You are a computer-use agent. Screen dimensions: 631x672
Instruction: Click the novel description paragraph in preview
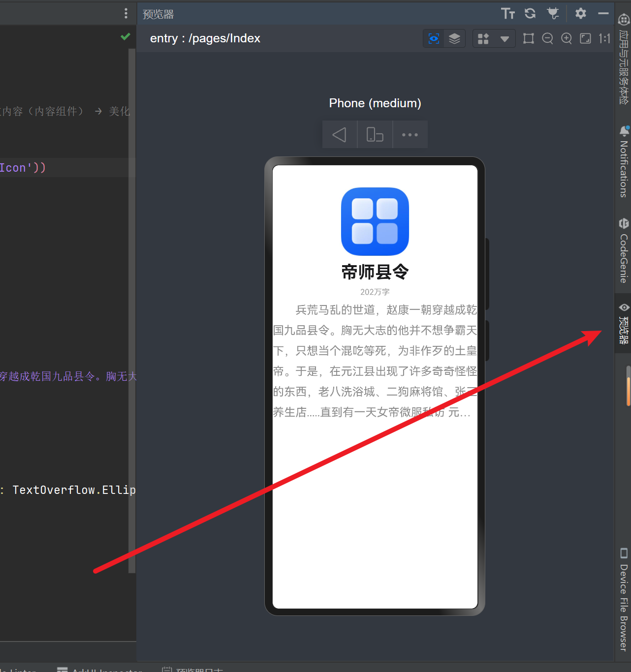[x=375, y=361]
